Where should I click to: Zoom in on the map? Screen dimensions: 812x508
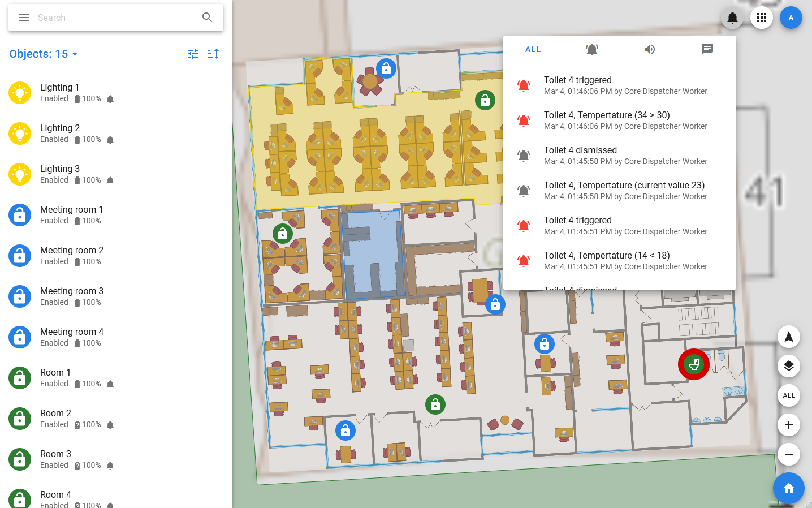789,425
